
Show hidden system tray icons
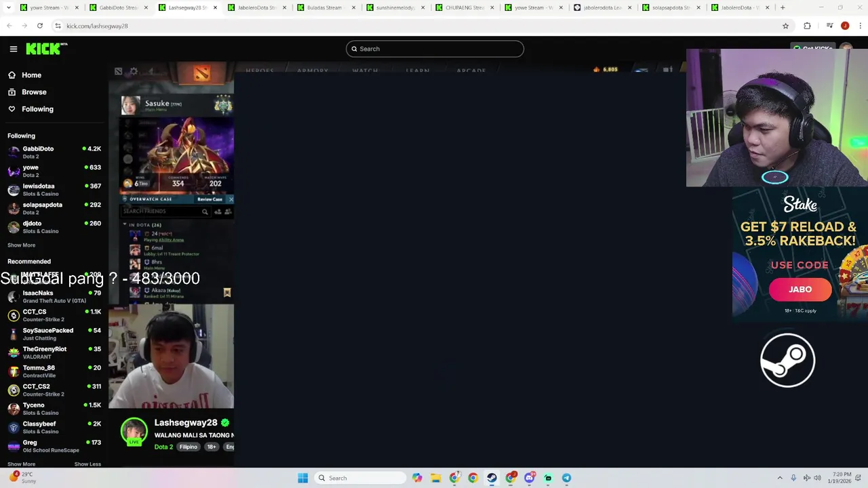[x=781, y=478]
